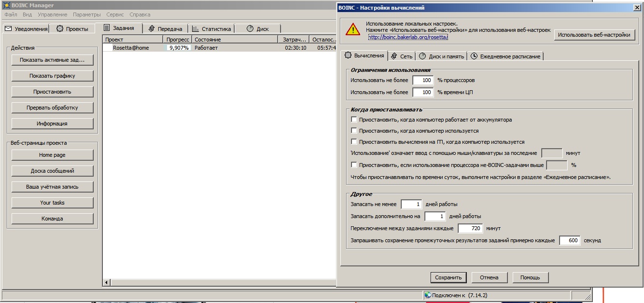Open Доска сообщений button
Image resolution: width=644 pixels, height=303 pixels.
[52, 171]
